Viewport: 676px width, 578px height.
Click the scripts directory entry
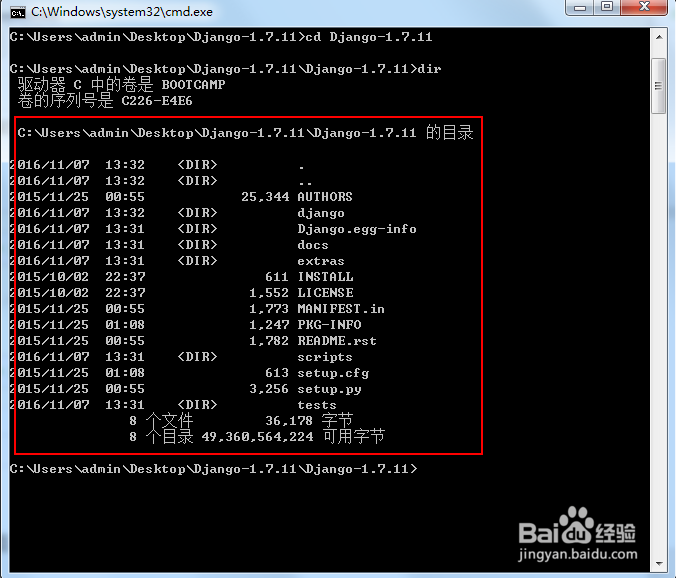click(325, 357)
